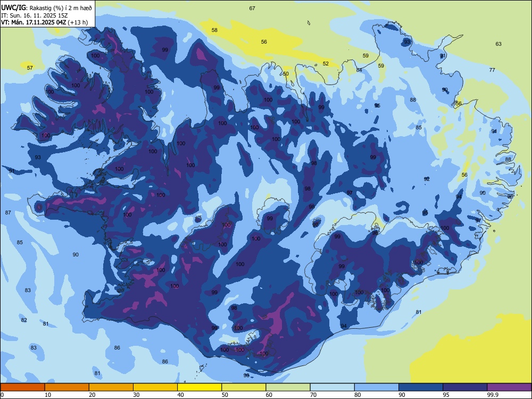Click the 'UWC/IG: Rakastig (%) í 2 m hæð' title
532x399 pixels.
[46, 8]
